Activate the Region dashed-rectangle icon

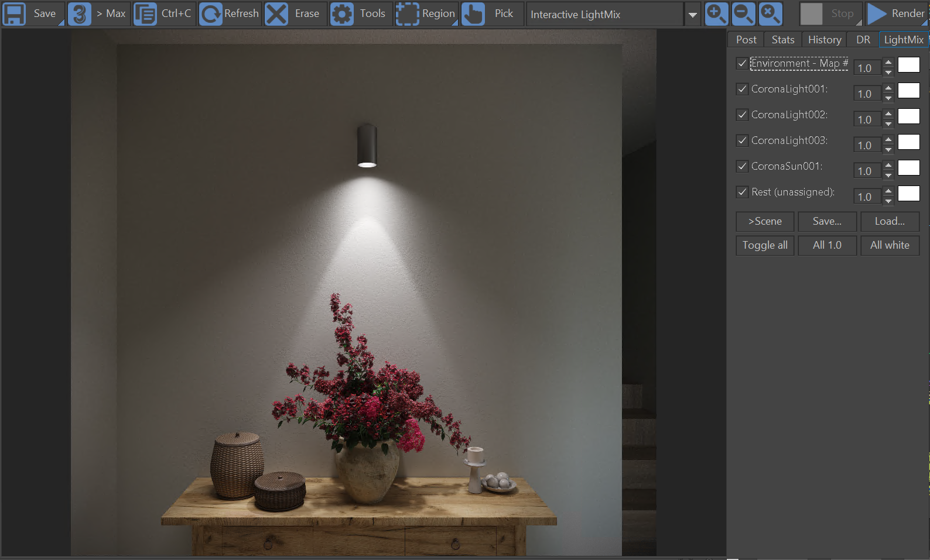point(408,14)
